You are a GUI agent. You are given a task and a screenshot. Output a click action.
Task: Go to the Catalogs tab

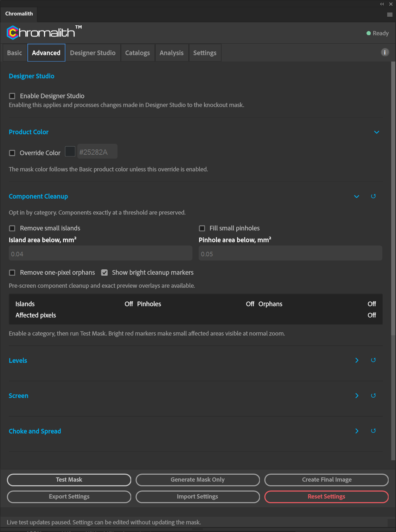(x=138, y=53)
